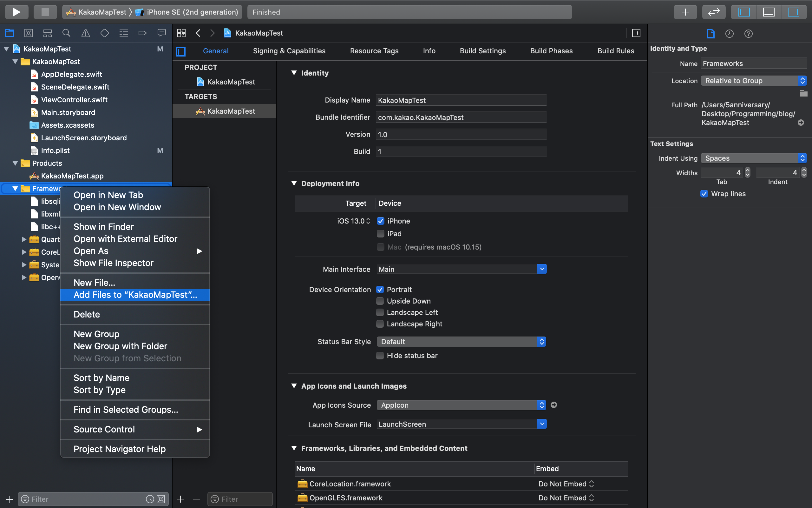This screenshot has width=812, height=508.
Task: Enable Upside Down orientation
Action: tap(380, 301)
